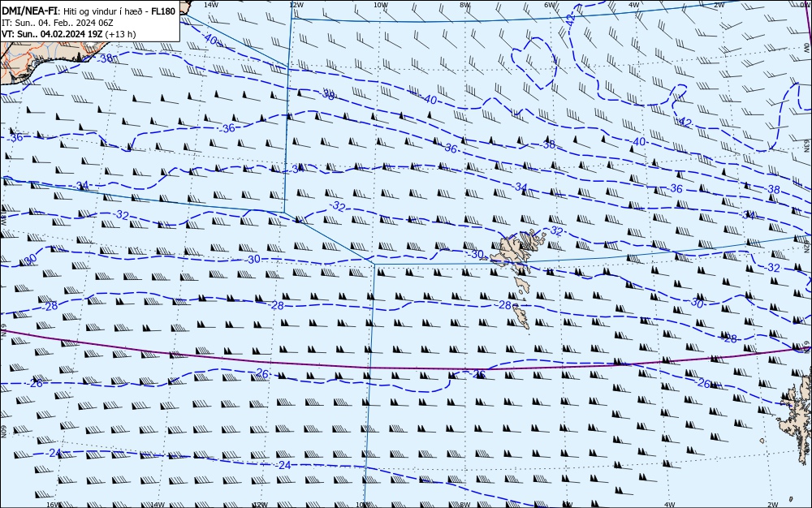Viewport: 812px width, 508px height.
Task: Click the 2W longitude label along bottom edge
Action: tap(773, 505)
